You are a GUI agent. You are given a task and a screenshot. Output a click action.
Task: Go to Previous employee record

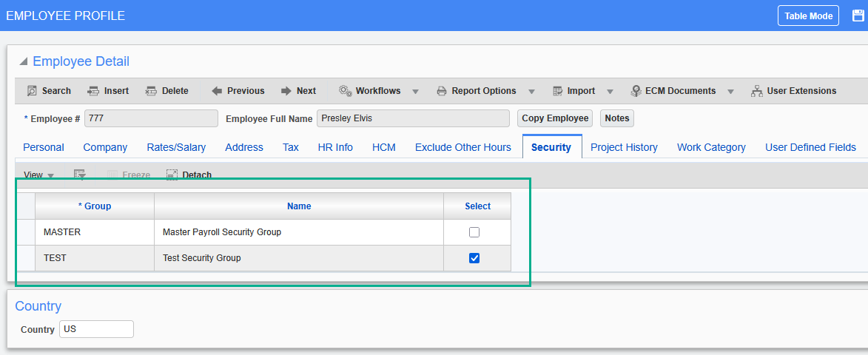238,91
